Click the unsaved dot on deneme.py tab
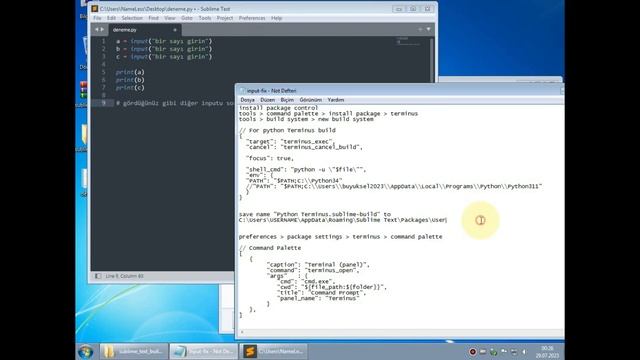640x360 pixels. [175, 30]
